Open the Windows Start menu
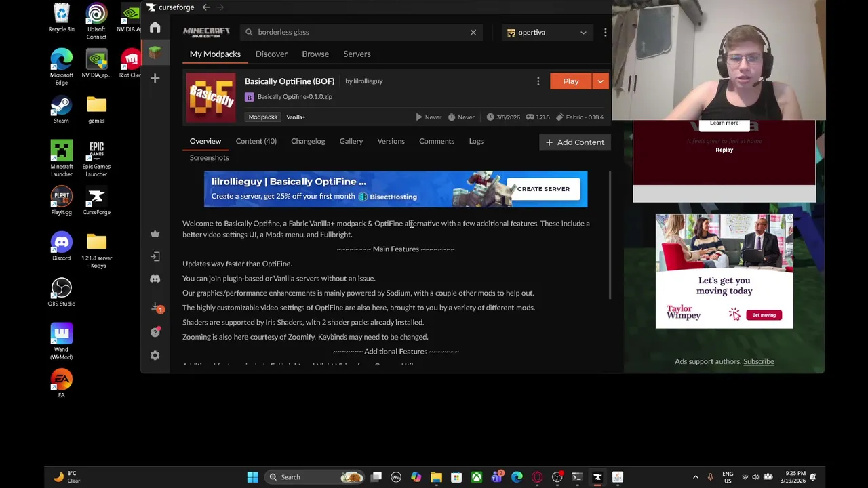 (x=252, y=477)
